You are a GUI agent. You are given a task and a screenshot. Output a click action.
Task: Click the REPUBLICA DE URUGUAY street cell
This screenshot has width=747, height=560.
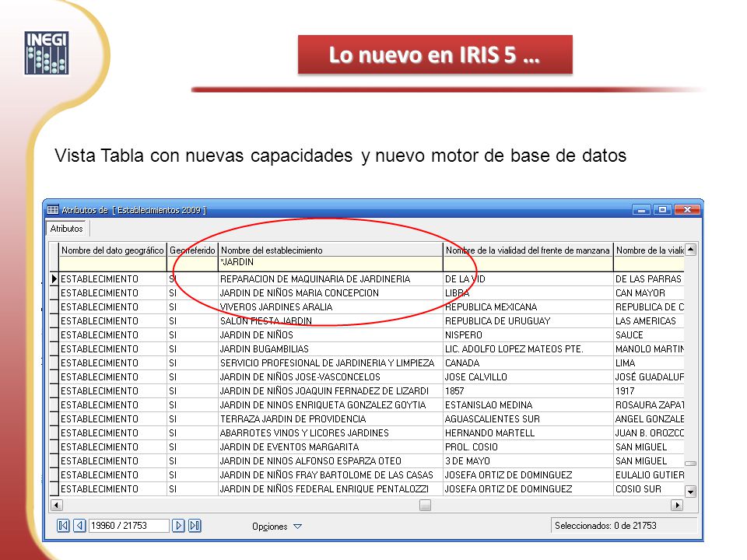528,321
